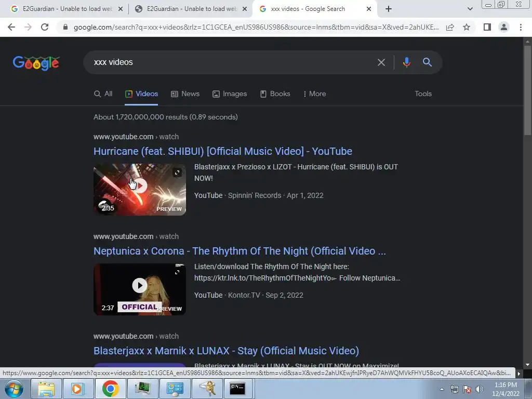Select the Books search filter

click(x=275, y=94)
